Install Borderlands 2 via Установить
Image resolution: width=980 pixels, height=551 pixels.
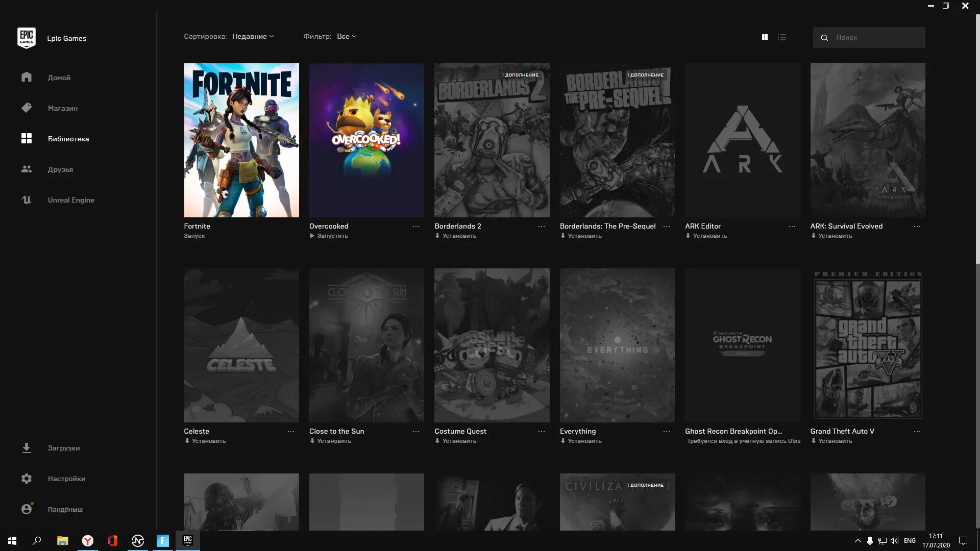(455, 236)
